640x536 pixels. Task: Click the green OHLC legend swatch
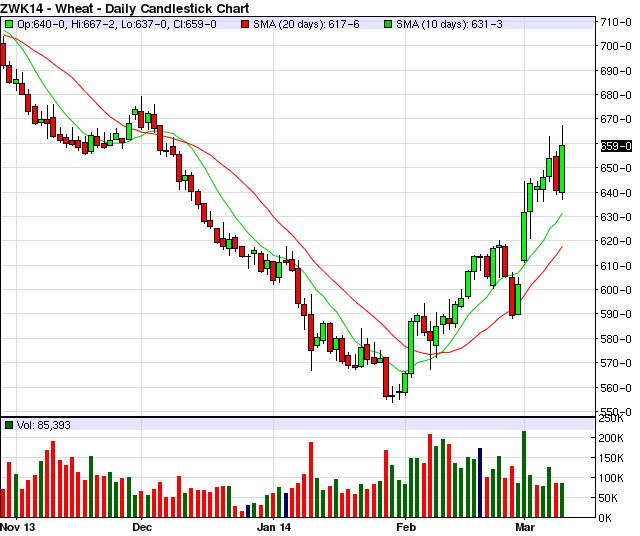click(9, 24)
